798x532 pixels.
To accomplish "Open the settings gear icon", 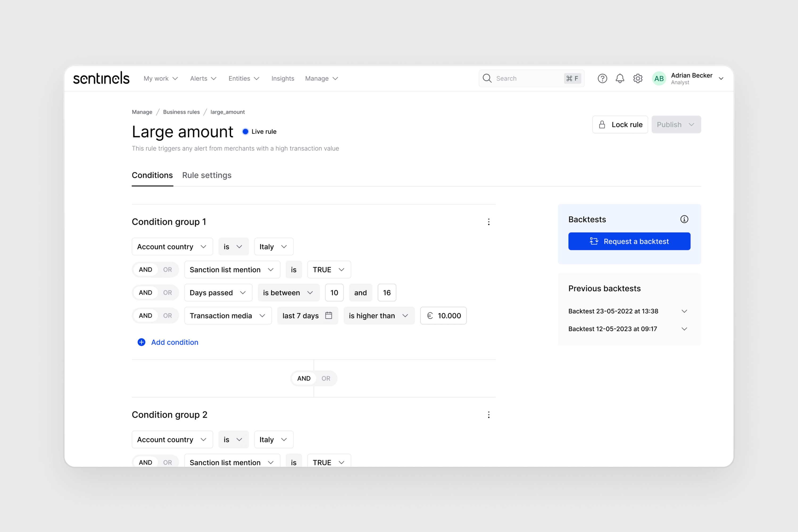I will coord(638,78).
